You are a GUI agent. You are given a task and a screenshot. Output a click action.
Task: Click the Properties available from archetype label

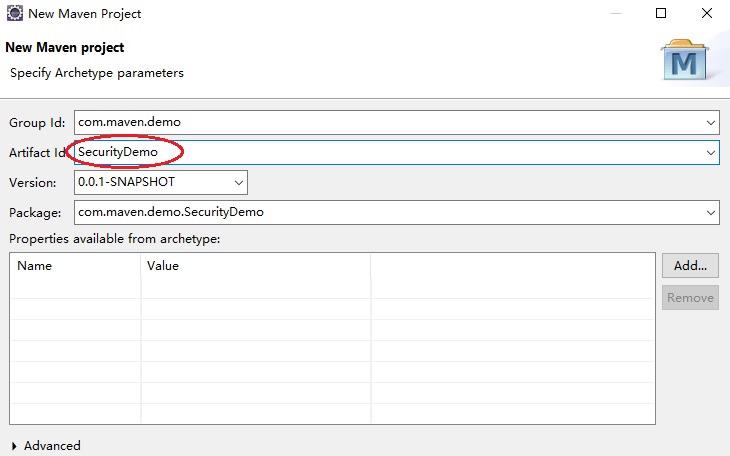pyautogui.click(x=115, y=239)
